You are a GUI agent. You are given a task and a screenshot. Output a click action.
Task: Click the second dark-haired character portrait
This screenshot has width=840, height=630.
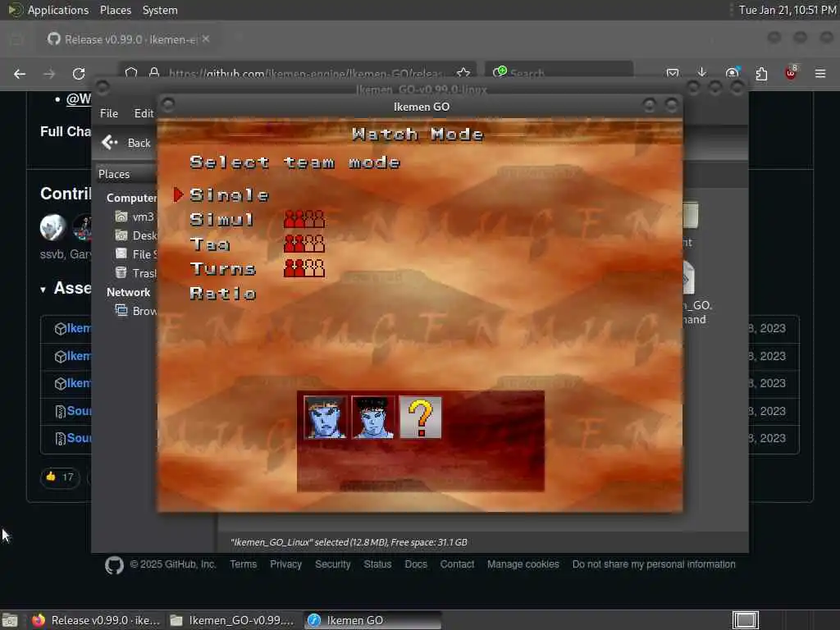pyautogui.click(x=373, y=418)
